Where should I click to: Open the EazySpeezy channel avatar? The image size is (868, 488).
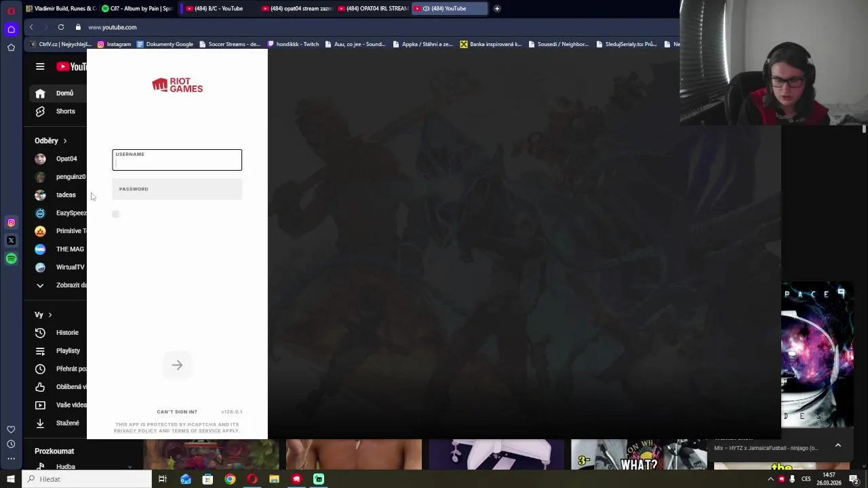[40, 213]
